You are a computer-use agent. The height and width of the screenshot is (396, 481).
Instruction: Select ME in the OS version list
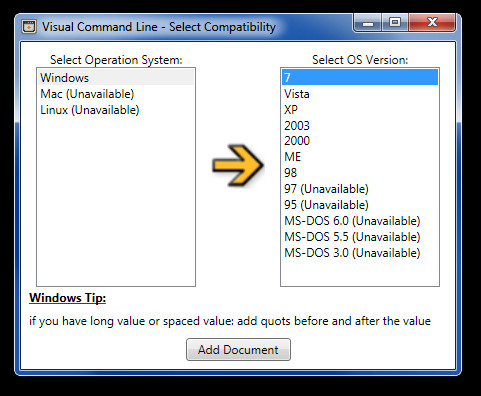coord(360,157)
